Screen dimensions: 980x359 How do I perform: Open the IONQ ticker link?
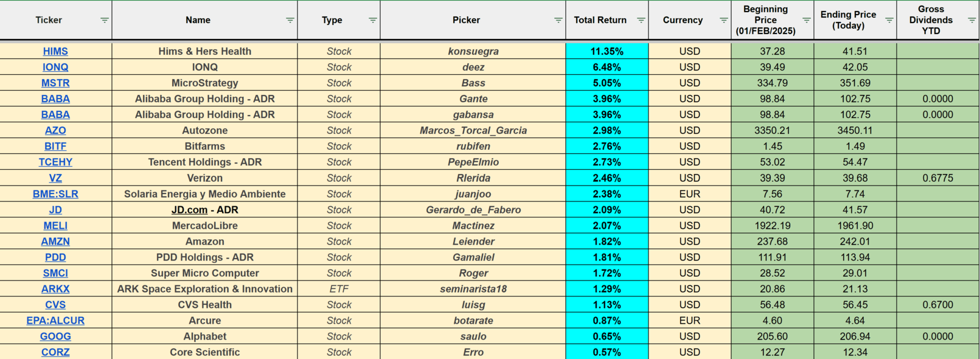pos(55,67)
